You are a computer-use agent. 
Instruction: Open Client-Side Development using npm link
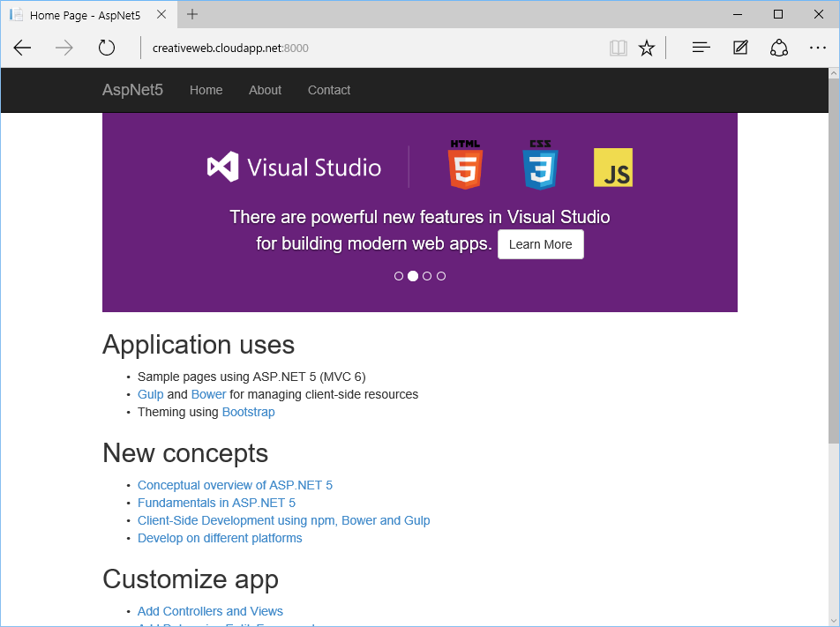pos(284,520)
